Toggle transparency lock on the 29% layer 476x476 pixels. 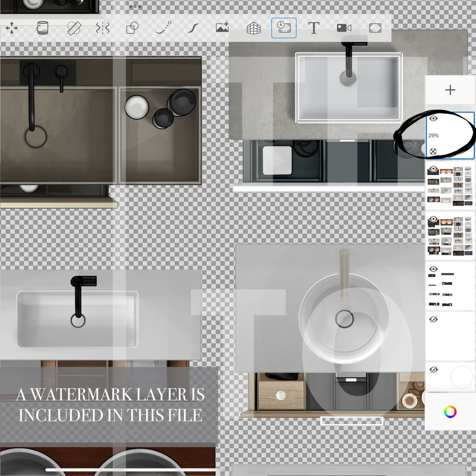click(x=433, y=152)
